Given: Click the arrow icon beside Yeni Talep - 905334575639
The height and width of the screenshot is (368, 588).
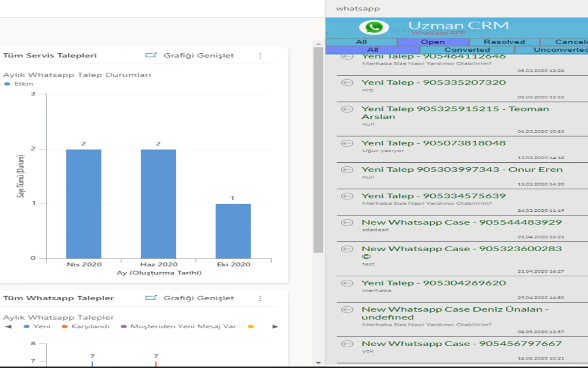Looking at the screenshot, I should (x=347, y=197).
